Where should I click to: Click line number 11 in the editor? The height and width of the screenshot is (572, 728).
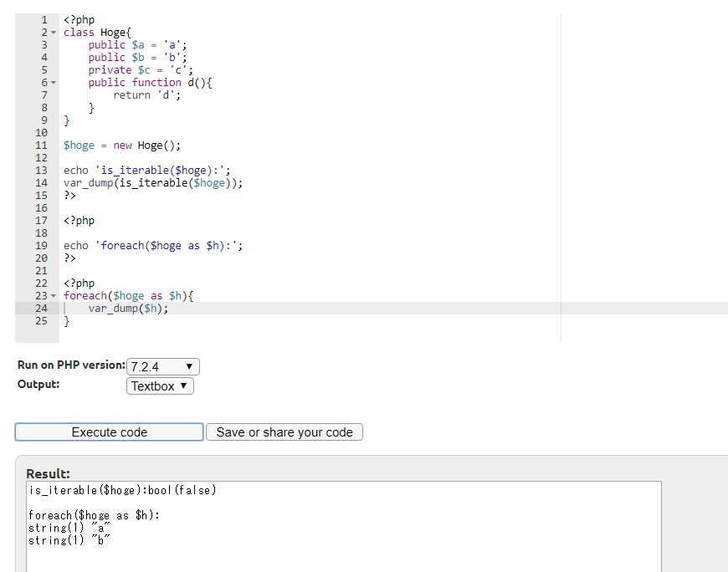pos(41,145)
